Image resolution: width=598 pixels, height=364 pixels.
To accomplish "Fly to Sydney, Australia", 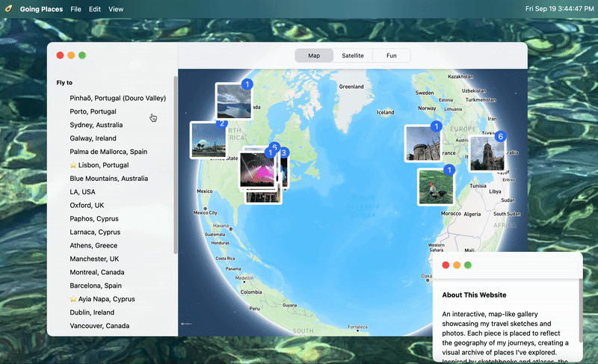I will tap(96, 125).
